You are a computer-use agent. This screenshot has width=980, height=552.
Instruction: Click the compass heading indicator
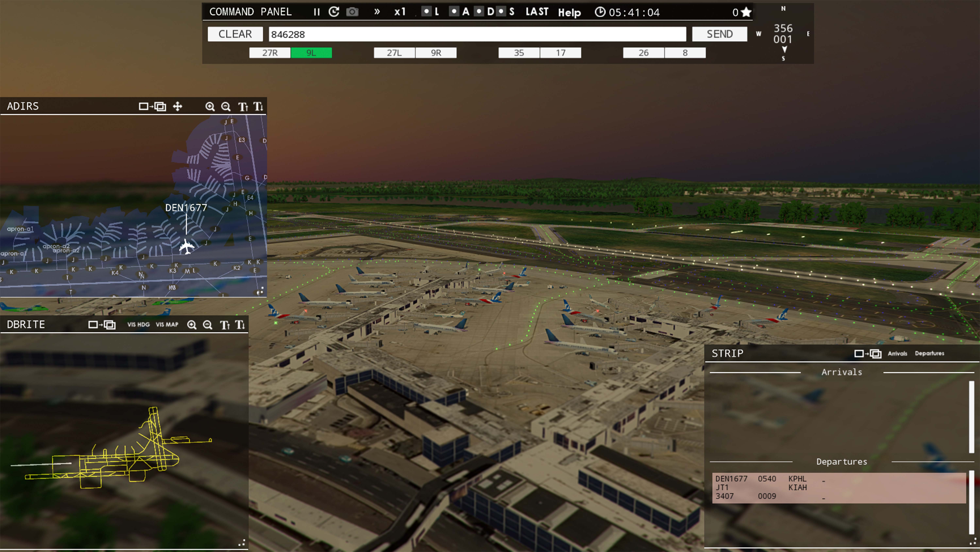783,34
